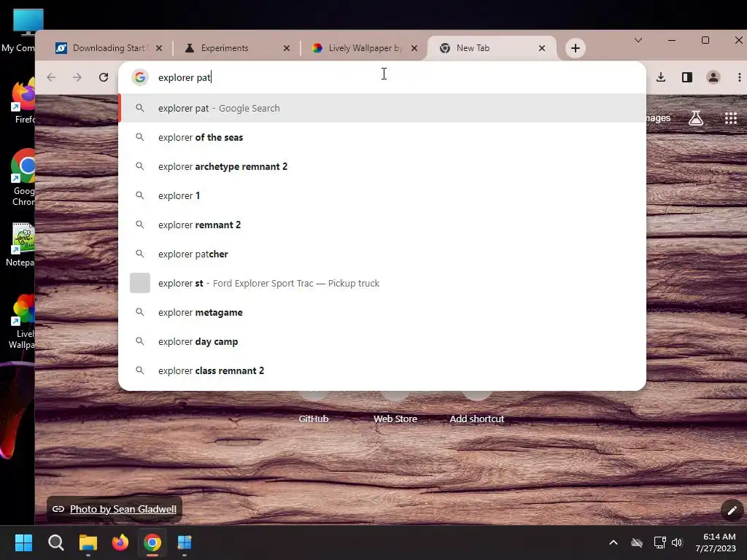The width and height of the screenshot is (747, 560).
Task: Reload the page with the refresh icon
Action: pyautogui.click(x=104, y=77)
